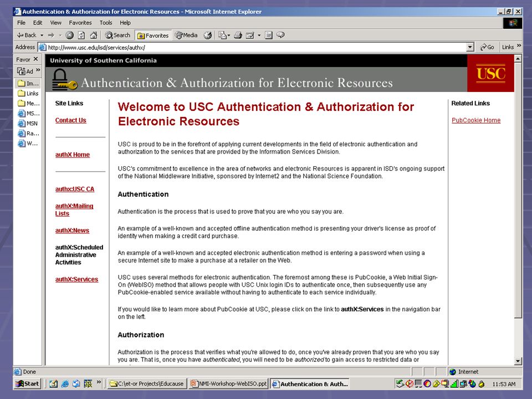The image size is (532, 399).
Task: Click the Mail envelope toolbar icon
Action: point(223,35)
